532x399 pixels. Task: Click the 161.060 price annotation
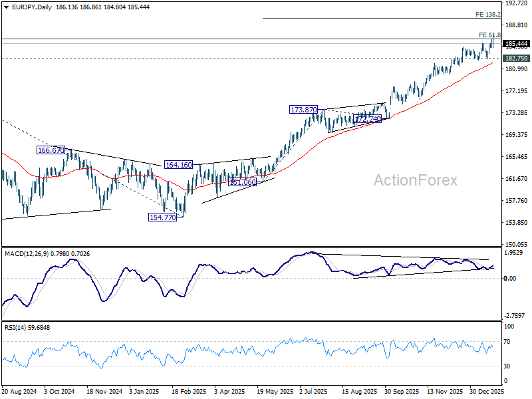[x=242, y=182]
